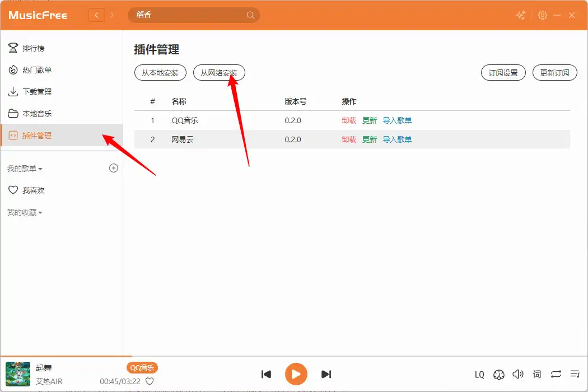Uninstall the QQ音乐 plugin
This screenshot has width=588, height=392.
point(349,120)
